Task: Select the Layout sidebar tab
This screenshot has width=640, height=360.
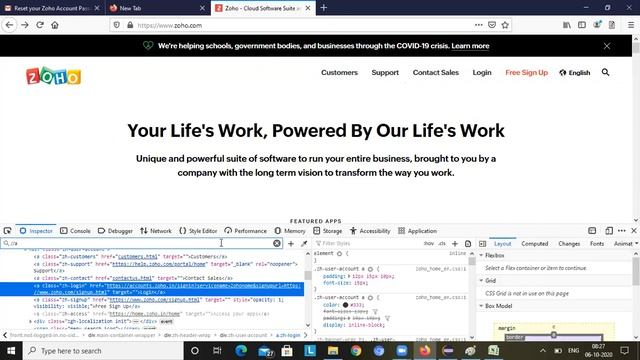Action: (x=502, y=244)
